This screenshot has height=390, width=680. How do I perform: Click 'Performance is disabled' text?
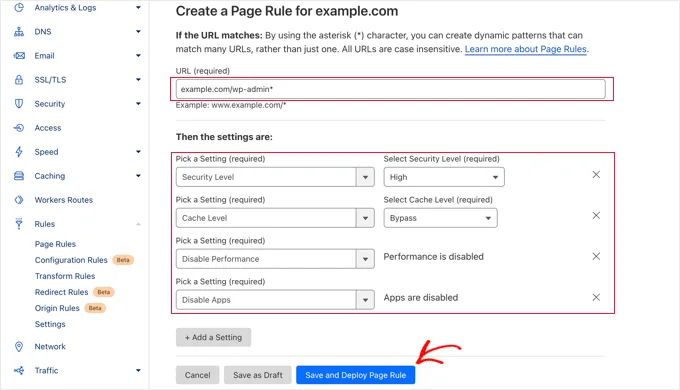[433, 256]
